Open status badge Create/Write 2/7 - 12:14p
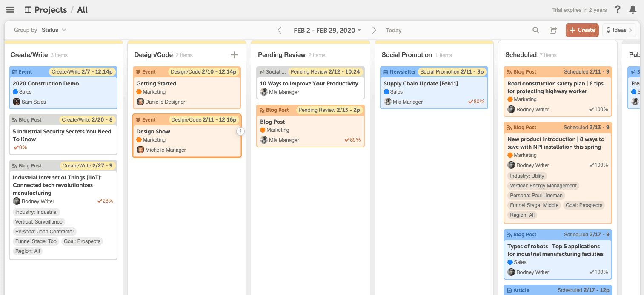 click(x=82, y=72)
